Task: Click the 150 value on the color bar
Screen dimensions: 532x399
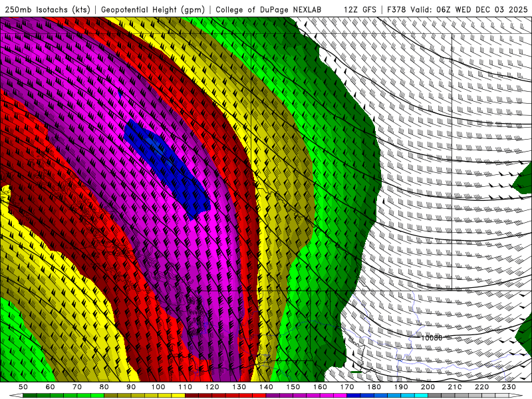Action: tap(293, 387)
